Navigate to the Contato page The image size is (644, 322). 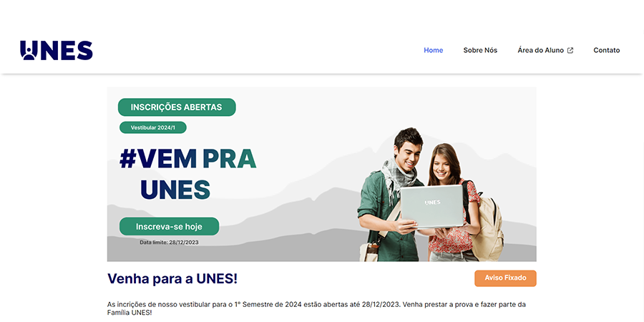[607, 50]
